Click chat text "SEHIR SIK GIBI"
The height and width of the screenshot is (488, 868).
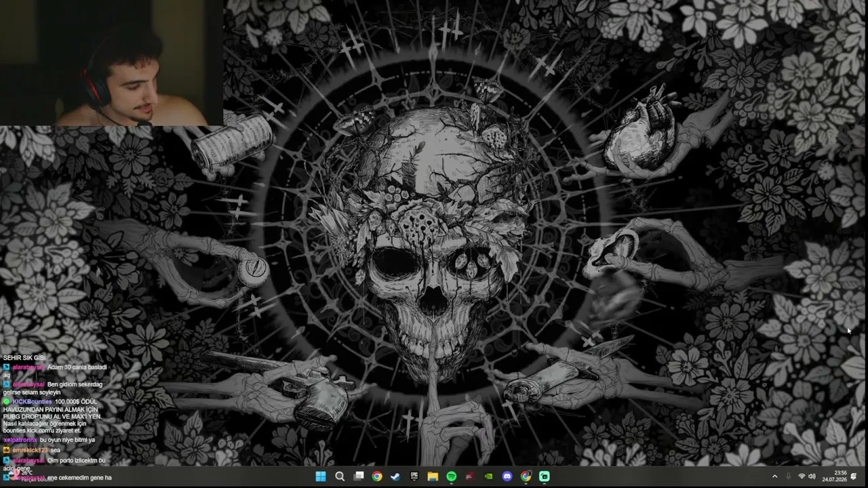(24, 357)
